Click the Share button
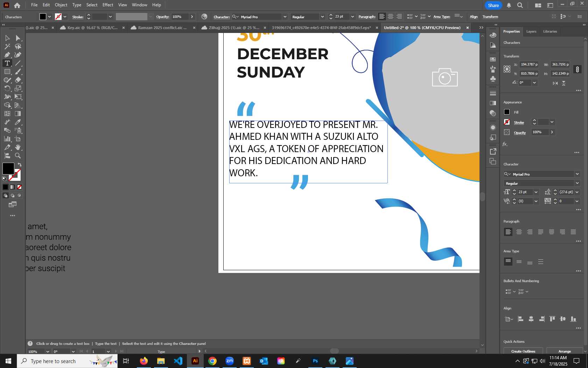Viewport: 588px width, 368px height. [x=493, y=5]
